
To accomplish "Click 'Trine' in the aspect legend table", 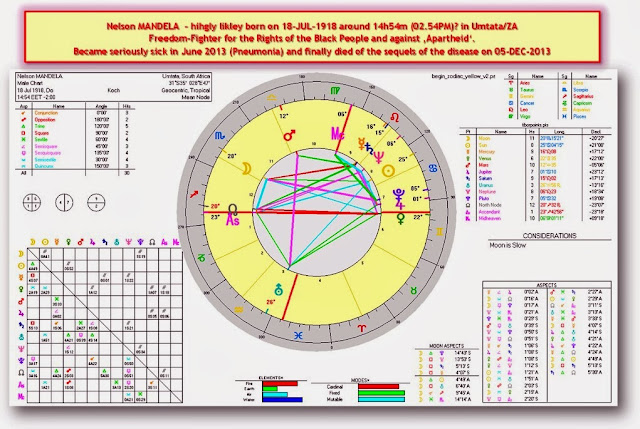I will [x=40, y=126].
